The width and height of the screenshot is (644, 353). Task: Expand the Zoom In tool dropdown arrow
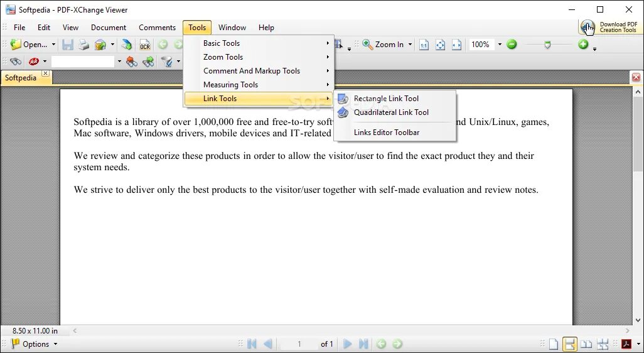pos(410,45)
